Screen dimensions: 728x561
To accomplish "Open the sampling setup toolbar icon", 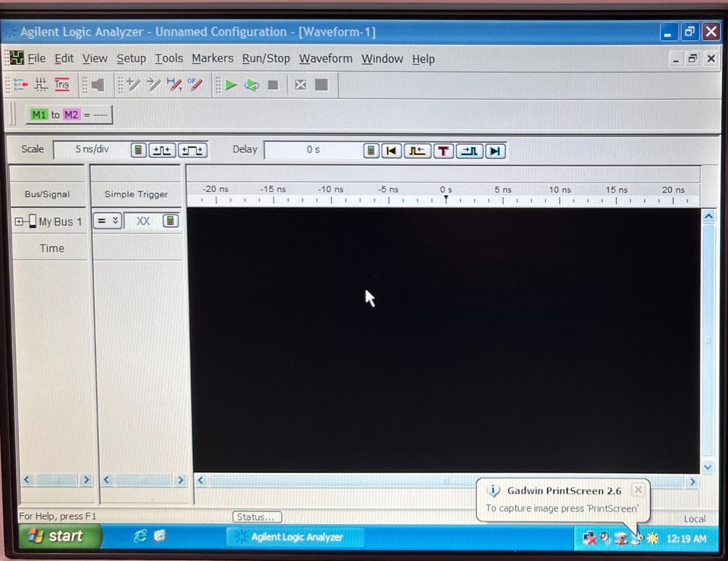I will tap(41, 85).
